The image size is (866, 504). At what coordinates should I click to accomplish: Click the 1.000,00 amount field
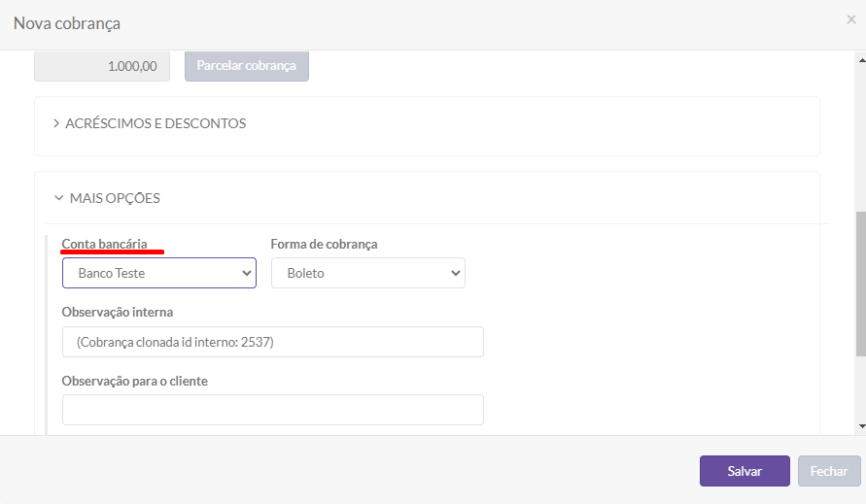point(102,66)
